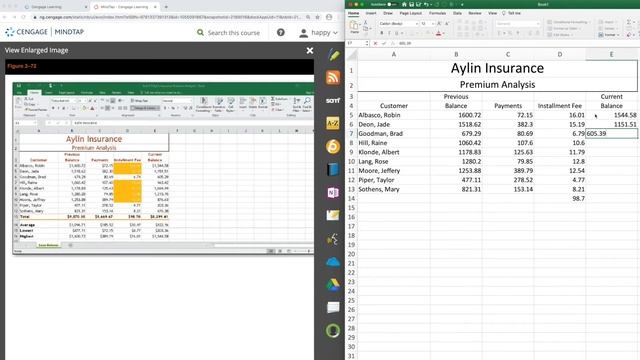
Task: Click the Undo arrow in Excel title bar
Action: click(x=426, y=4)
